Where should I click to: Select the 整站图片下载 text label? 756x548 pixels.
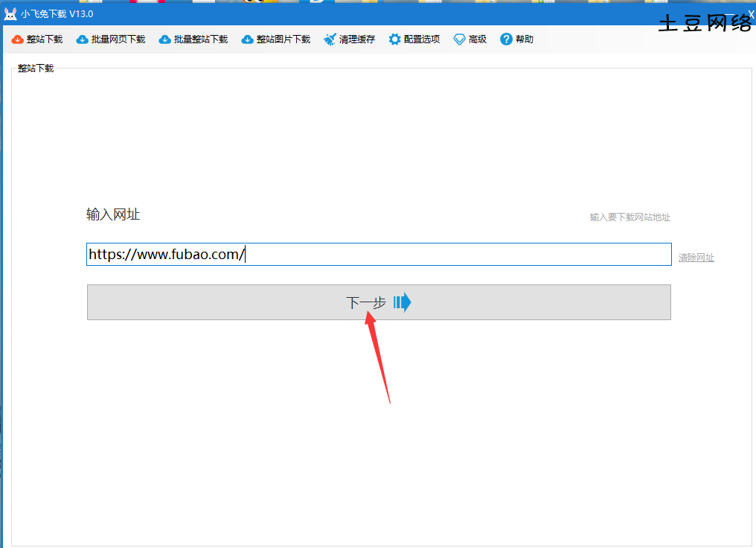click(x=283, y=39)
